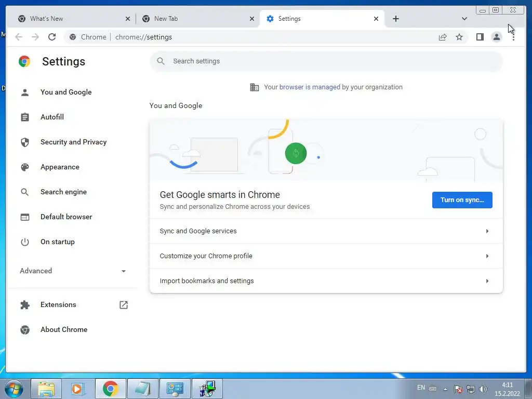Click the Chrome logo beside Settings title
This screenshot has width=532, height=399.
pos(24,61)
